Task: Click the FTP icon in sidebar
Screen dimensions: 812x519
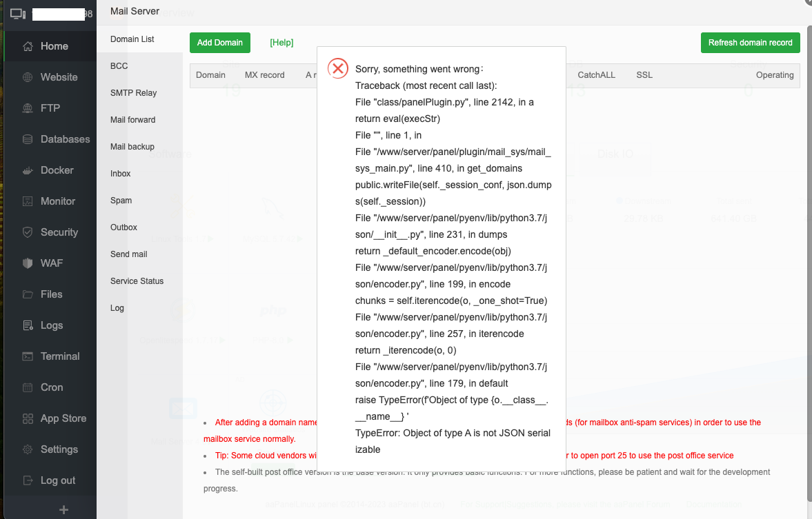Action: click(28, 108)
